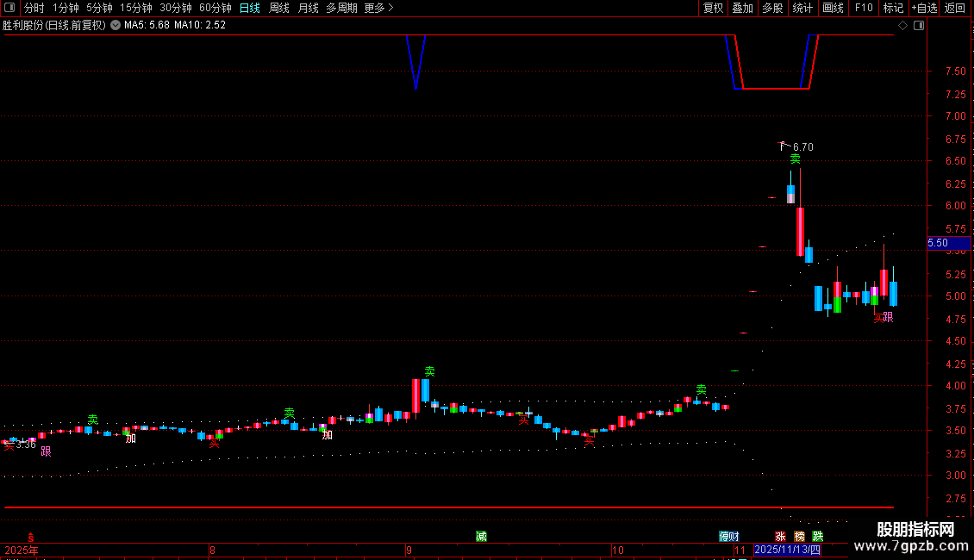Switch to the 周线 weekly chart
Image resolution: width=974 pixels, height=560 pixels.
coord(279,8)
